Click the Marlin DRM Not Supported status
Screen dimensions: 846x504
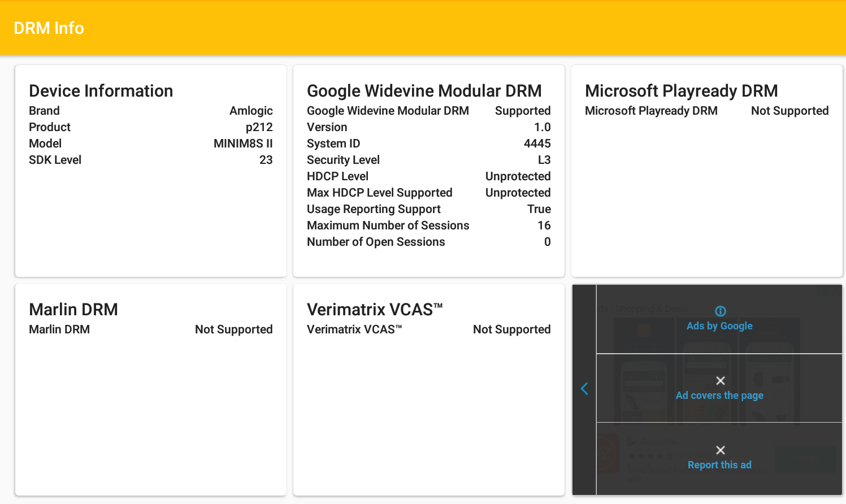click(x=234, y=329)
